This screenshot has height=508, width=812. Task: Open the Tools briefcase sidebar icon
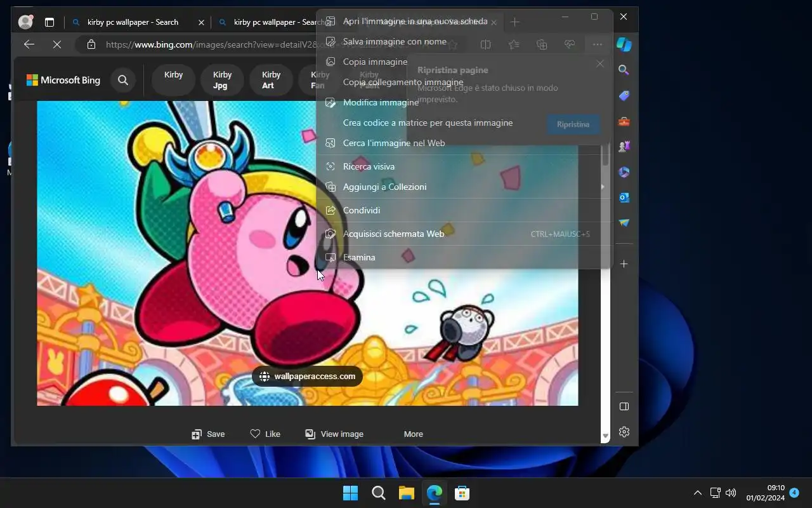(624, 121)
